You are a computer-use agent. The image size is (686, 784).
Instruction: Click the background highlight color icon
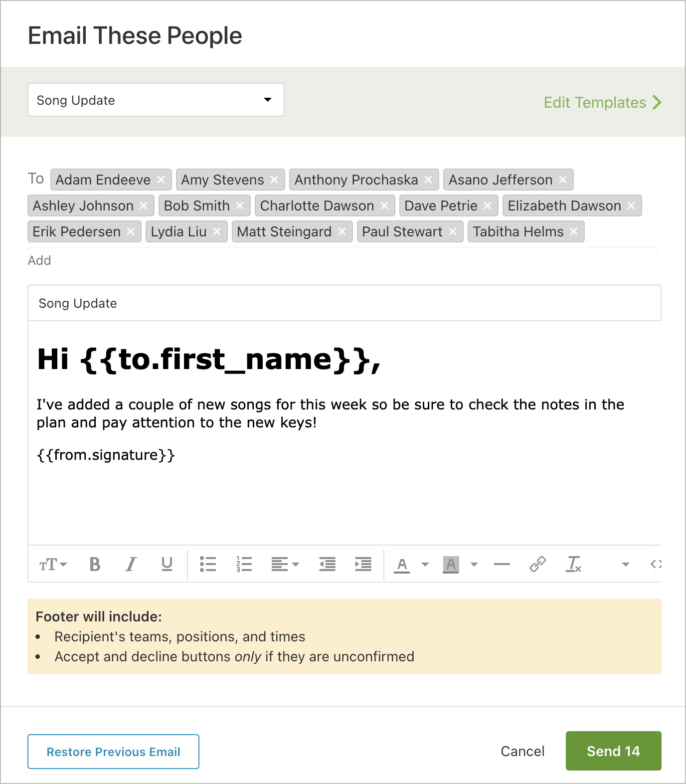451,565
